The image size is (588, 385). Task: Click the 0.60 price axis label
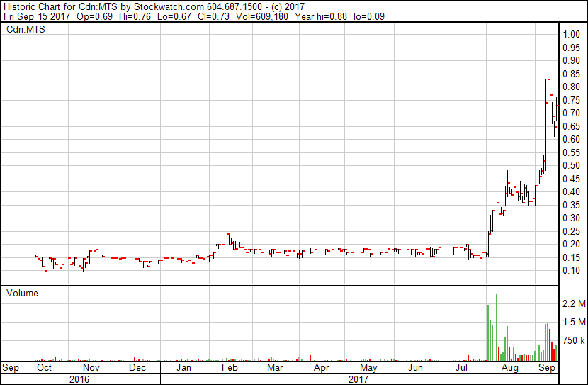click(x=571, y=139)
